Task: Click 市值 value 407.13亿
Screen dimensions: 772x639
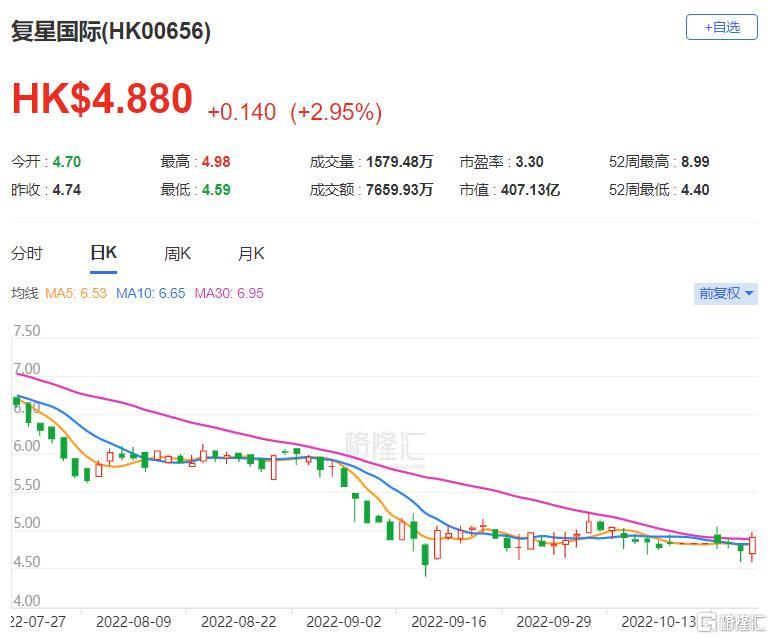Action: [x=530, y=190]
